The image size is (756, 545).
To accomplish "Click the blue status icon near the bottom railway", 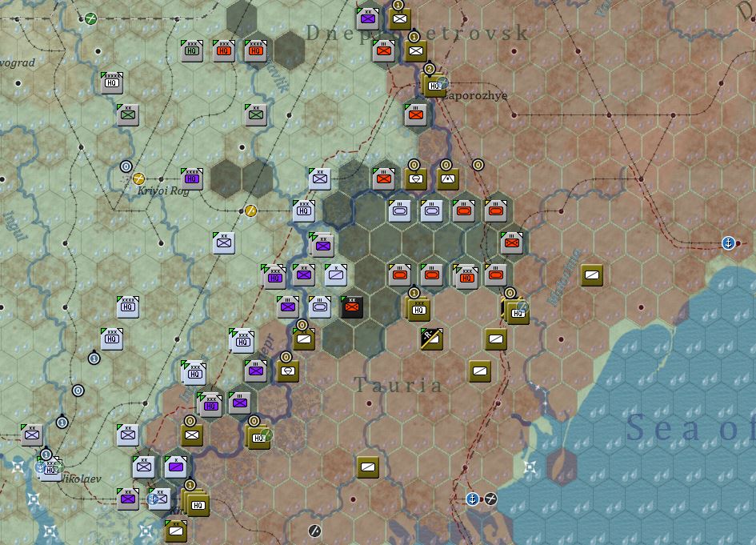I will click(472, 500).
